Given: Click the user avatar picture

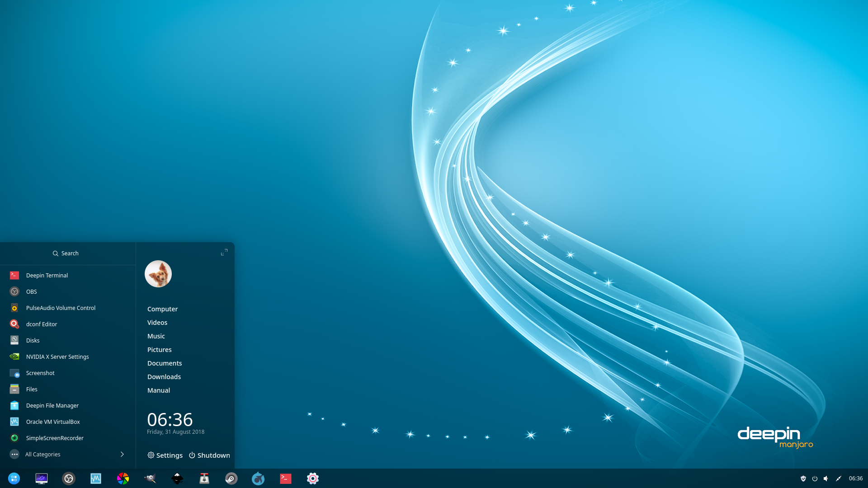Looking at the screenshot, I should tap(158, 274).
